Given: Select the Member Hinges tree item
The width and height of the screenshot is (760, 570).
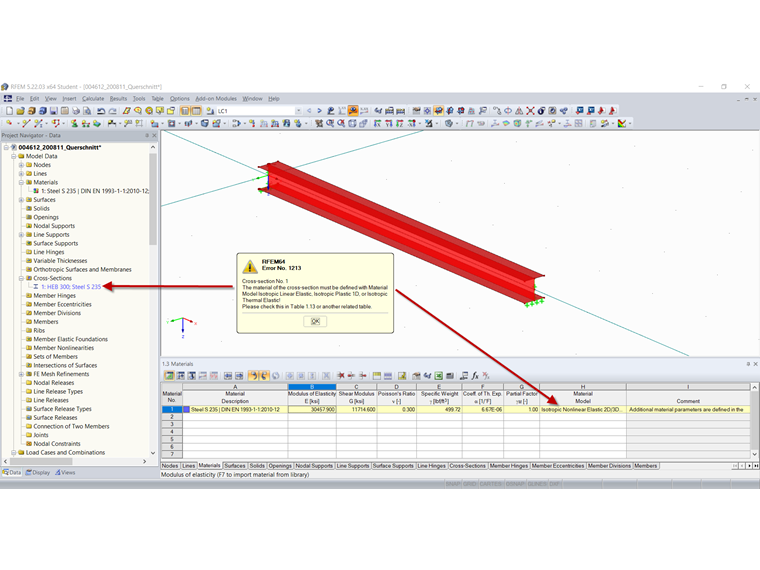Looking at the screenshot, I should click(54, 296).
